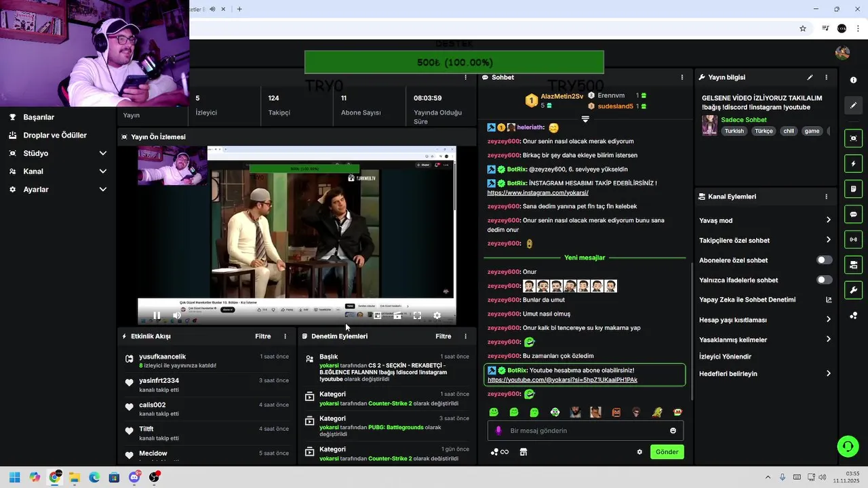Toggle the wrench panel icon in right sidebar
868x488 pixels.
point(853,290)
